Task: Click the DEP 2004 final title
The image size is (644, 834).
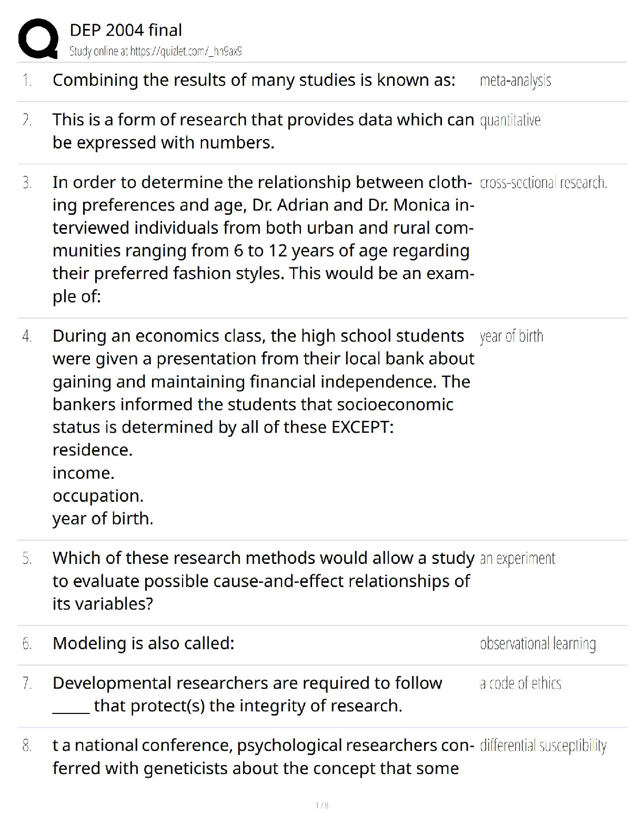Action: tap(126, 30)
